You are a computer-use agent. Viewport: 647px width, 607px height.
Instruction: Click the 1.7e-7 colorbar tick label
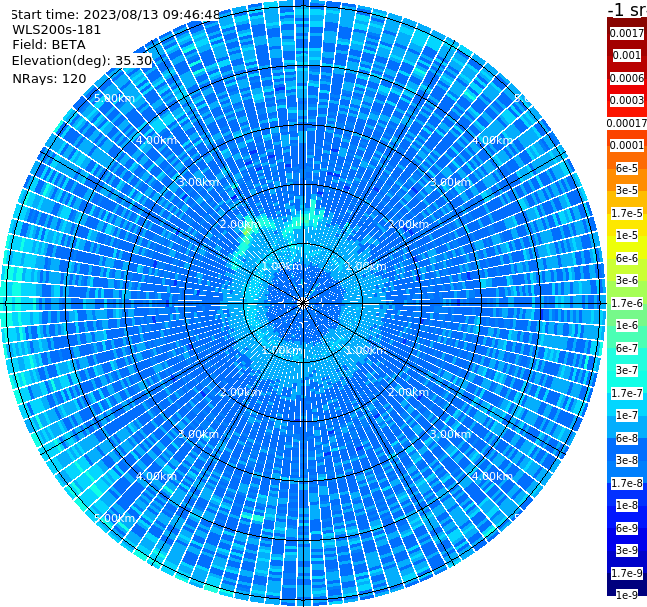(627, 393)
